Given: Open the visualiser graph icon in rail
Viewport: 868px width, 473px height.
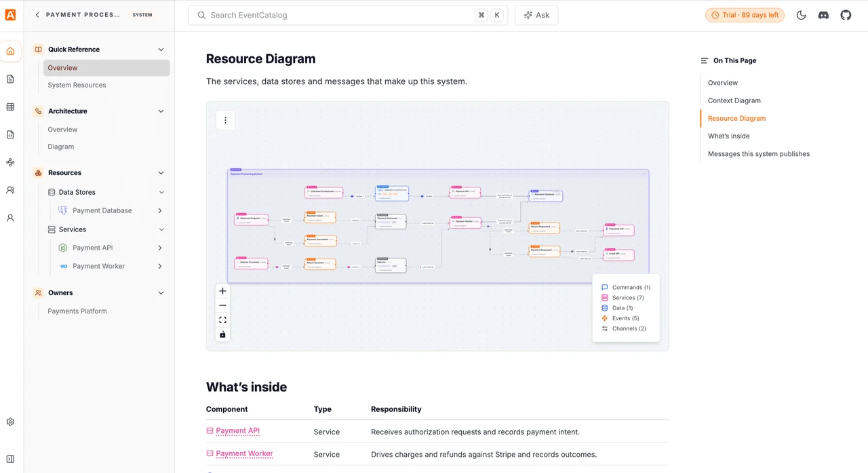Looking at the screenshot, I should click(x=10, y=163).
